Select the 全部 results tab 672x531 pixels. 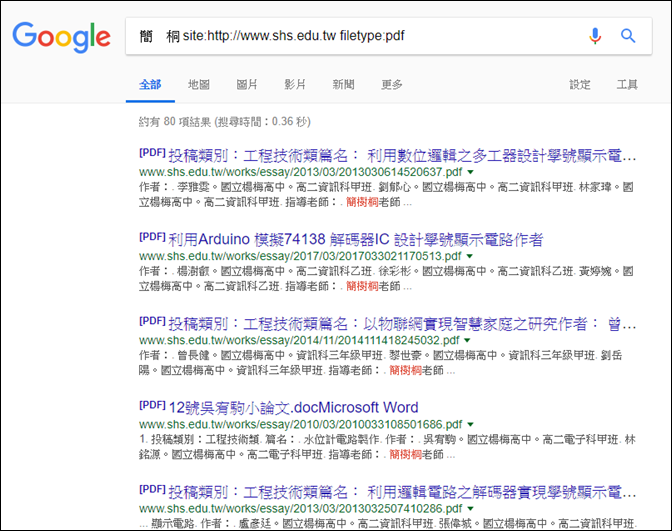coord(150,84)
